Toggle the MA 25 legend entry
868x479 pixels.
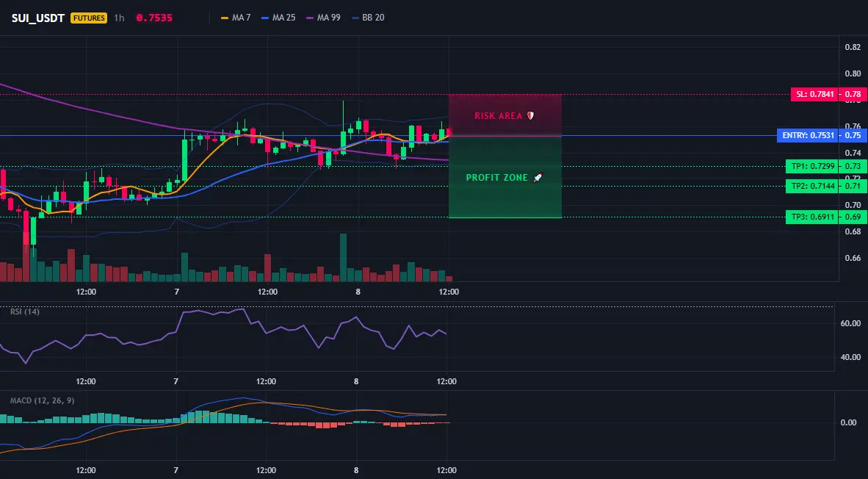[x=278, y=18]
